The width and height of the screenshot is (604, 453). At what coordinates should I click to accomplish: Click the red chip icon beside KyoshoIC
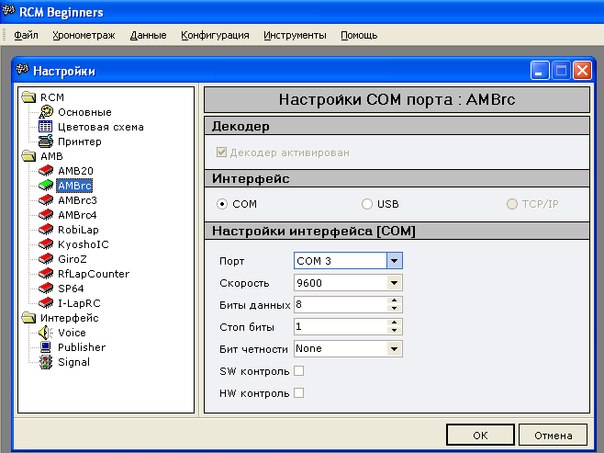click(x=45, y=244)
